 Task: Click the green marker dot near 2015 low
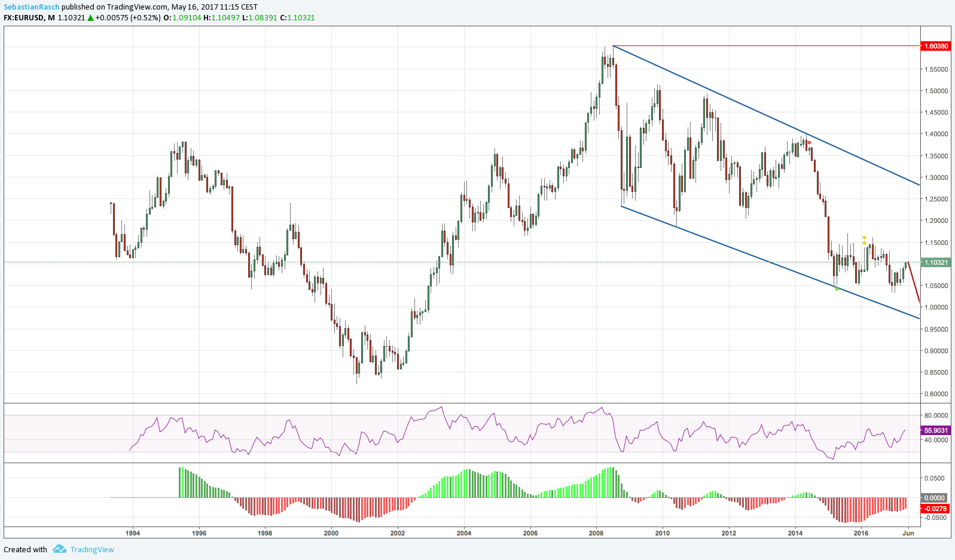(x=837, y=289)
